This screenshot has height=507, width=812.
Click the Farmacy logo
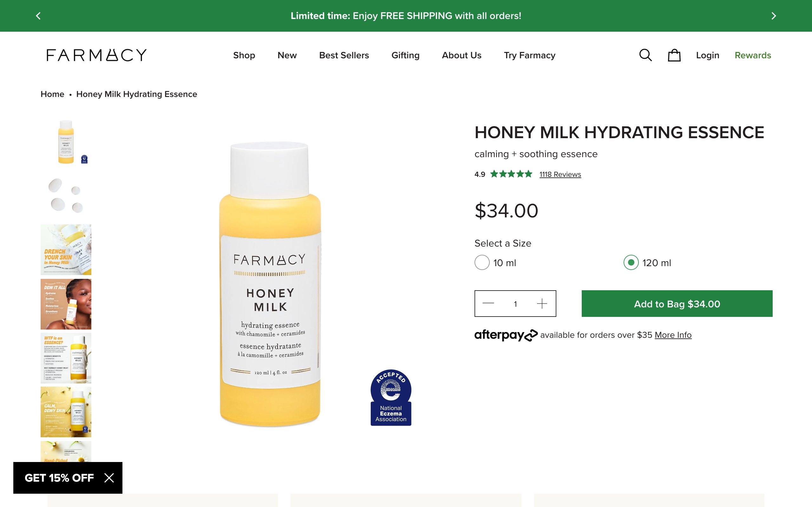click(96, 55)
